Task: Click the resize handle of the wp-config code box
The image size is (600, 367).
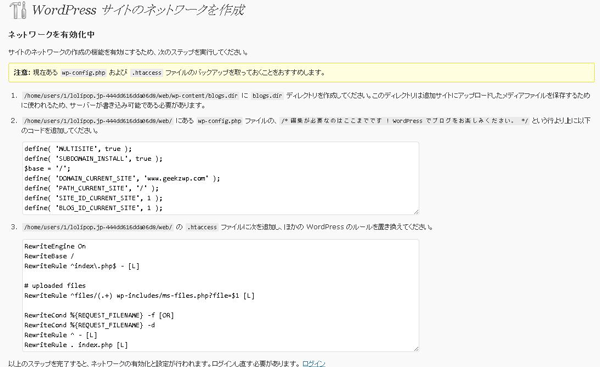Action: (416, 211)
